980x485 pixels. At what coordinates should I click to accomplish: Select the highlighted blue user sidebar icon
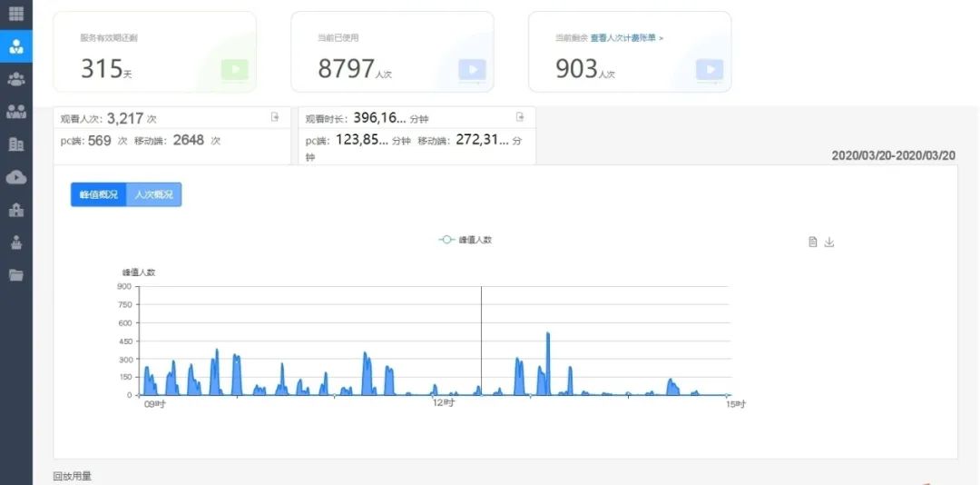16,46
